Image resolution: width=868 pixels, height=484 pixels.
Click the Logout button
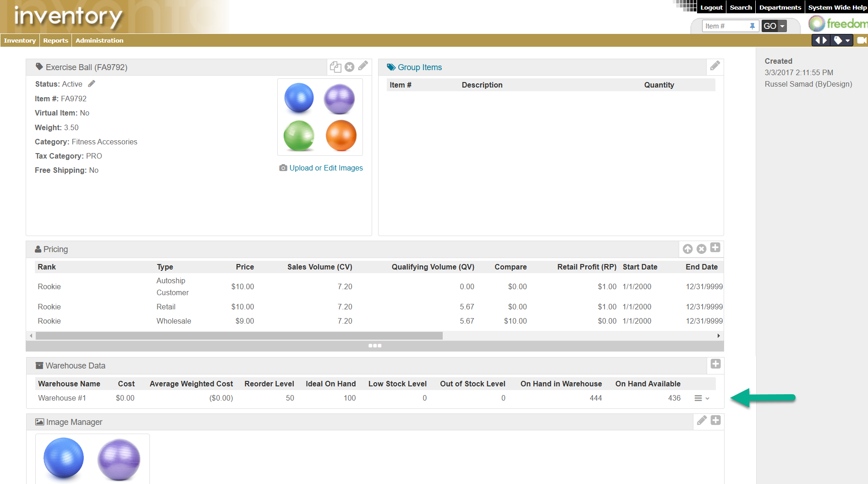coord(711,7)
